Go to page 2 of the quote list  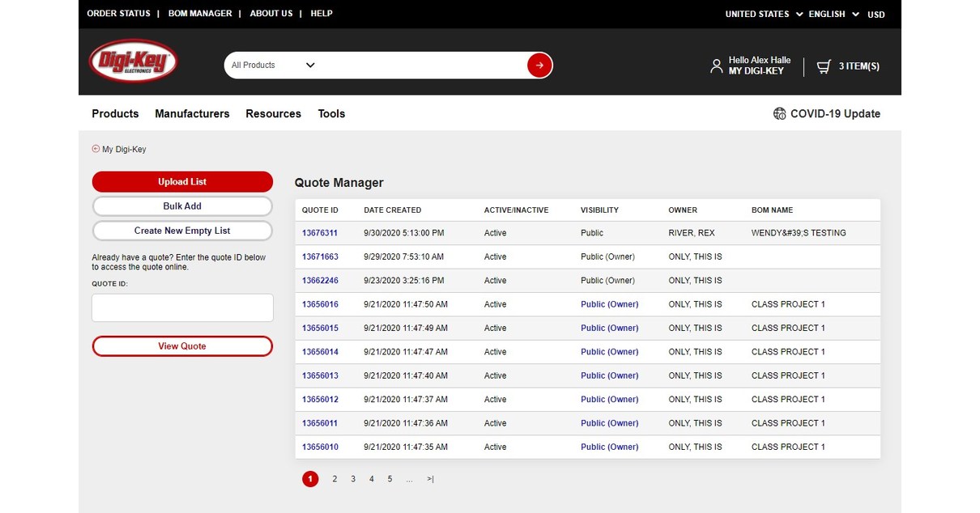334,479
